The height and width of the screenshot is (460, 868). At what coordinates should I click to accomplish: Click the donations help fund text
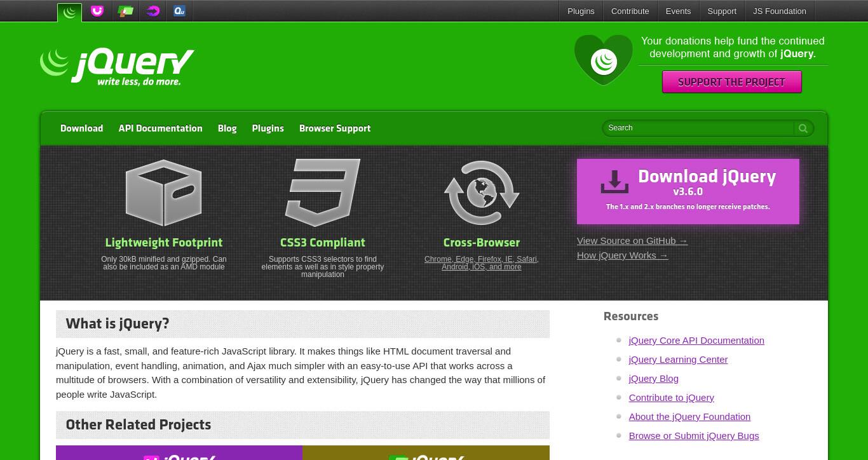(733, 48)
